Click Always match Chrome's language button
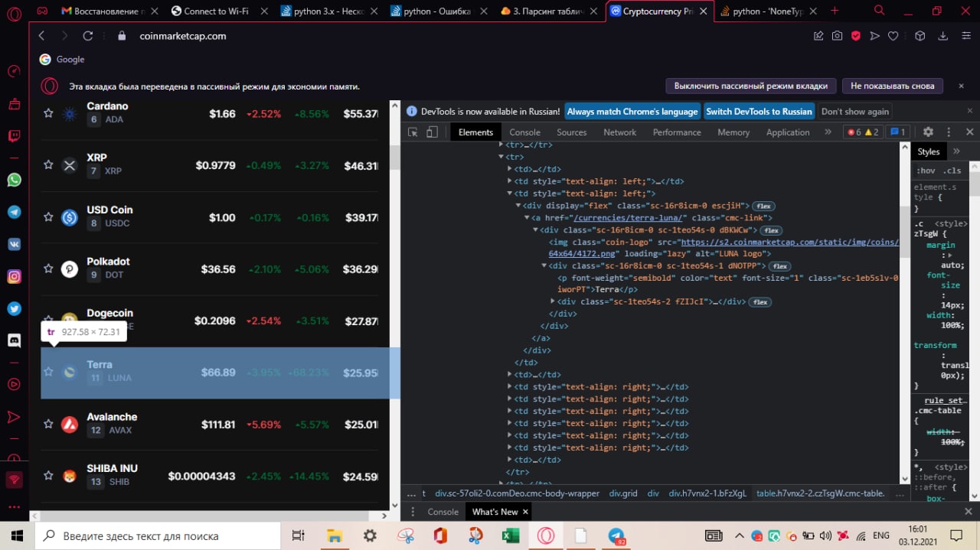The height and width of the screenshot is (550, 980). coord(632,112)
